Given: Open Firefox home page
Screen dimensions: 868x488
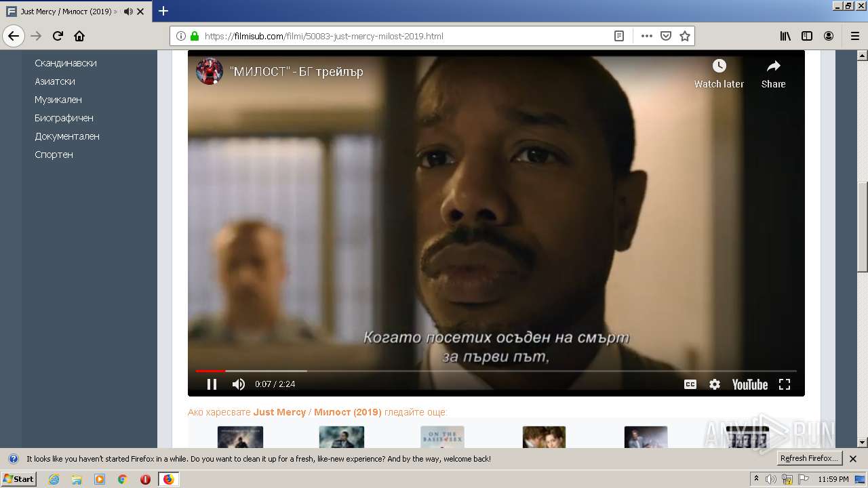Looking at the screenshot, I should [x=79, y=36].
